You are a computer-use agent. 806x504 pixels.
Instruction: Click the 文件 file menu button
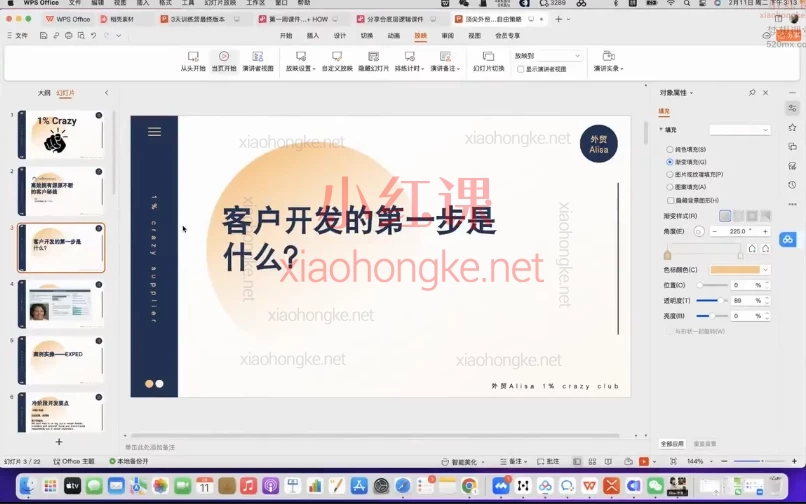[x=17, y=35]
